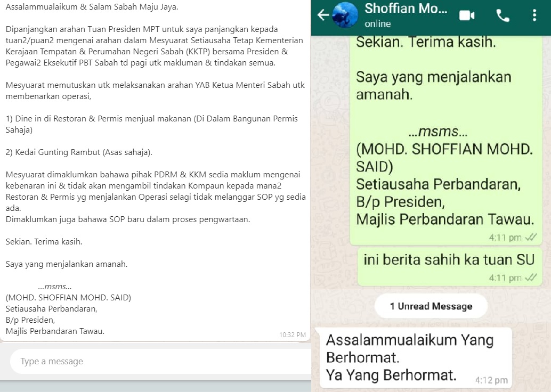551x392 pixels.
Task: Select the long green forwarded message bubble
Action: click(445, 140)
